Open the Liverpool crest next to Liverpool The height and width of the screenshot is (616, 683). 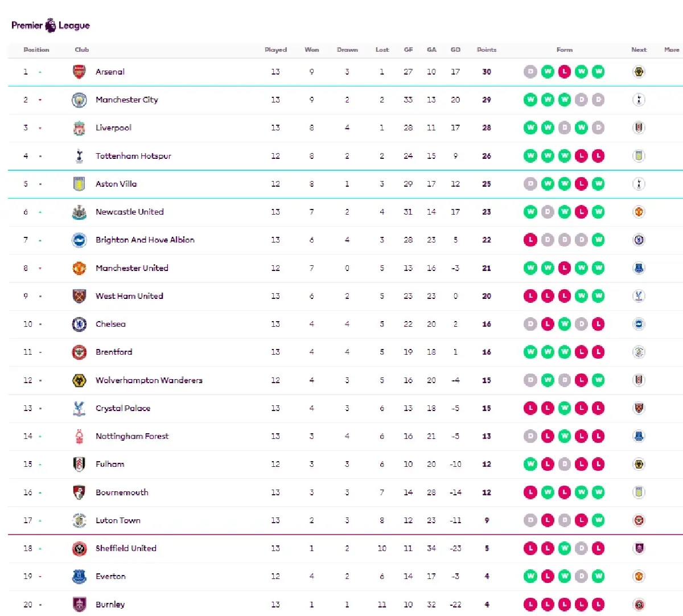[79, 128]
